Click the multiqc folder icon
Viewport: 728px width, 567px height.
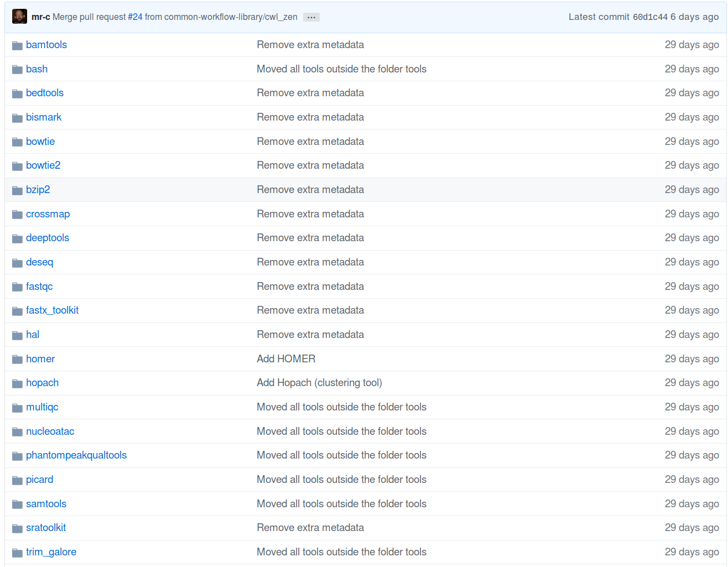(x=17, y=408)
